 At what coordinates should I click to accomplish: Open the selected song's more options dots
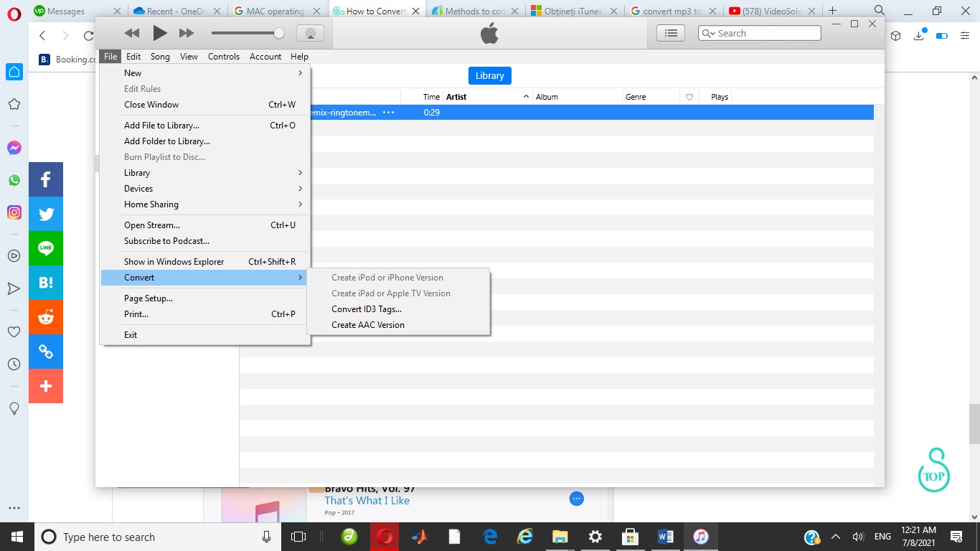(x=388, y=113)
